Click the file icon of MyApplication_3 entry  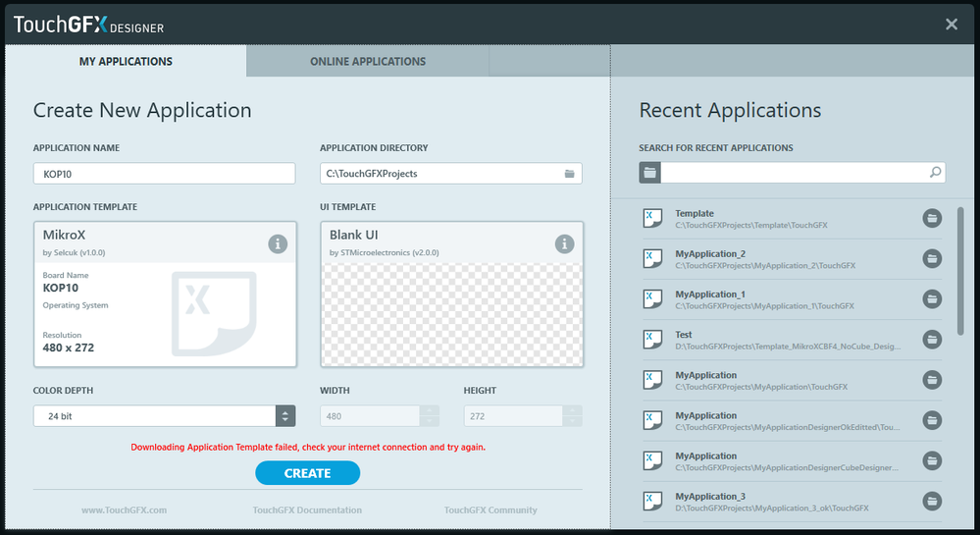[652, 502]
